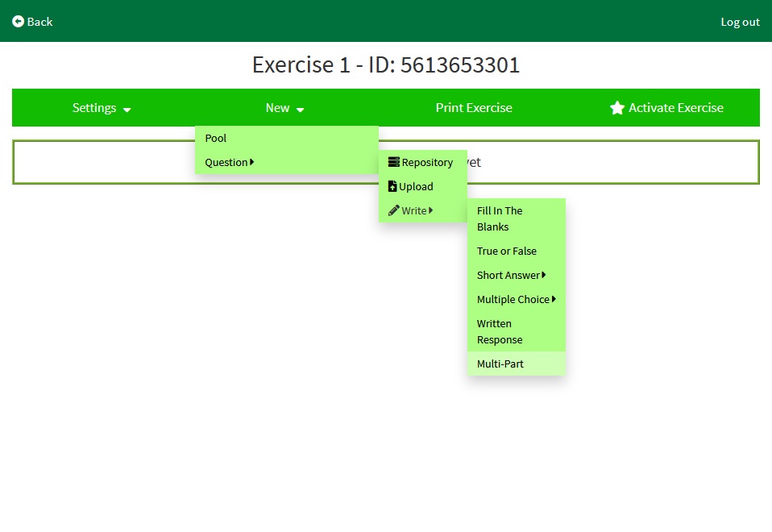Expand the Write submenu arrow
The image size is (772, 532).
pos(431,210)
